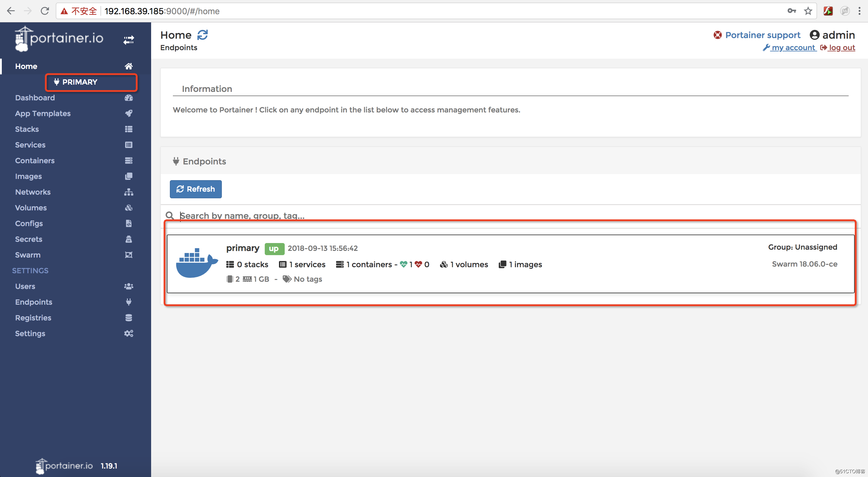Toggle the sidebar collapse arrows icon
Screen dimensions: 868x477
128,40
